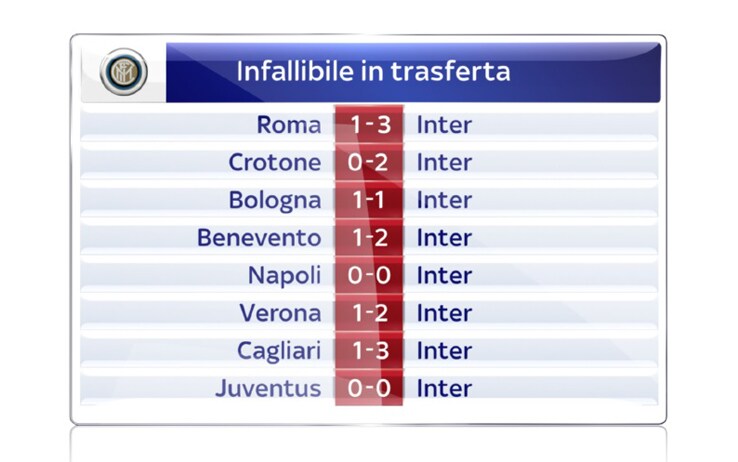738x462 pixels.
Task: Select the 'Infallibile in trasferta' title banner
Action: pyautogui.click(x=413, y=72)
